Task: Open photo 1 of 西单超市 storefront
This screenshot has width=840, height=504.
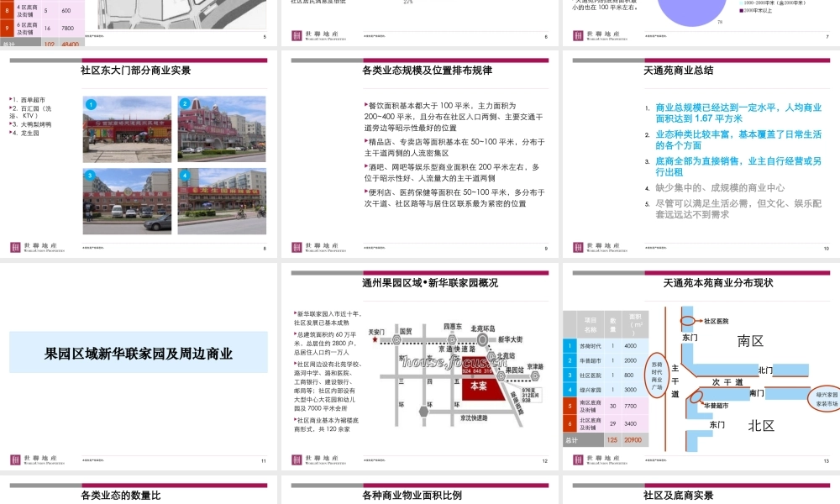Action: (127, 129)
